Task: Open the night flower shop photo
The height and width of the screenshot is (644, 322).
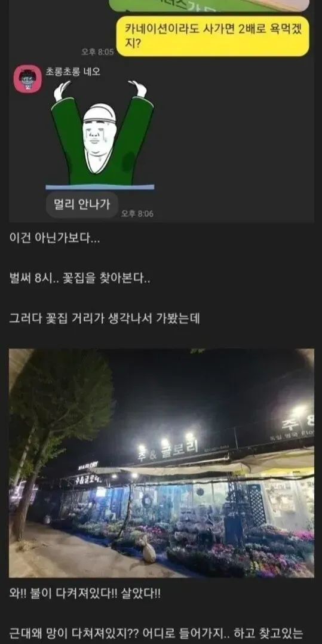Action: (x=161, y=464)
